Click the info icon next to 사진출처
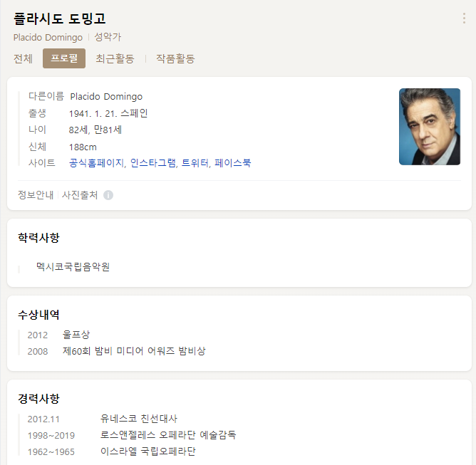 point(108,195)
